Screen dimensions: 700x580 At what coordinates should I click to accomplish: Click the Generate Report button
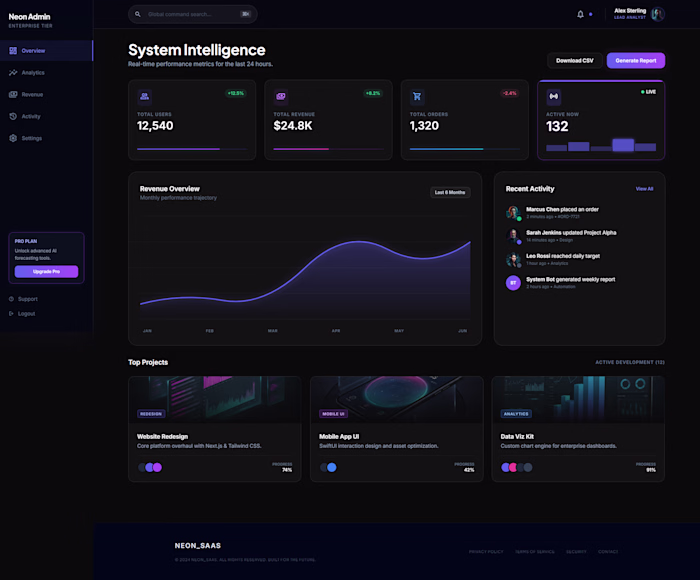click(x=636, y=60)
